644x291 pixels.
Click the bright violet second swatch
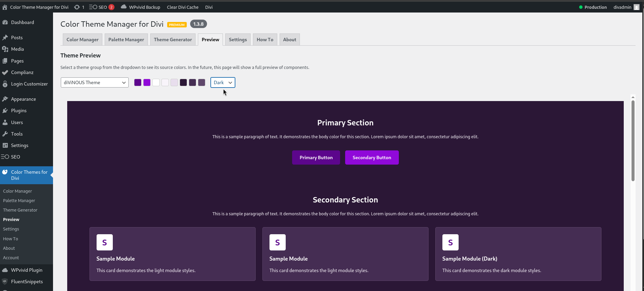pos(147,82)
